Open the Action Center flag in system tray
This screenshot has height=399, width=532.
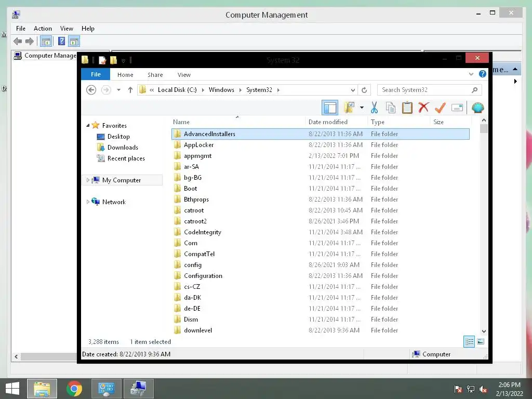pyautogui.click(x=458, y=389)
